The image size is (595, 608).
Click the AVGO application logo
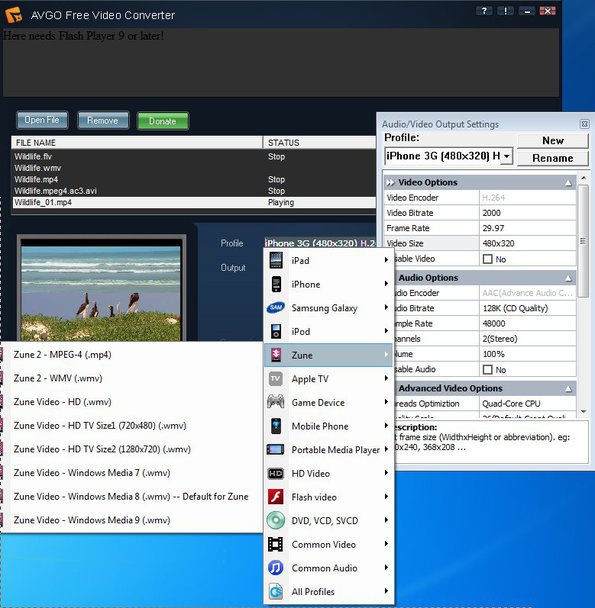(14, 15)
